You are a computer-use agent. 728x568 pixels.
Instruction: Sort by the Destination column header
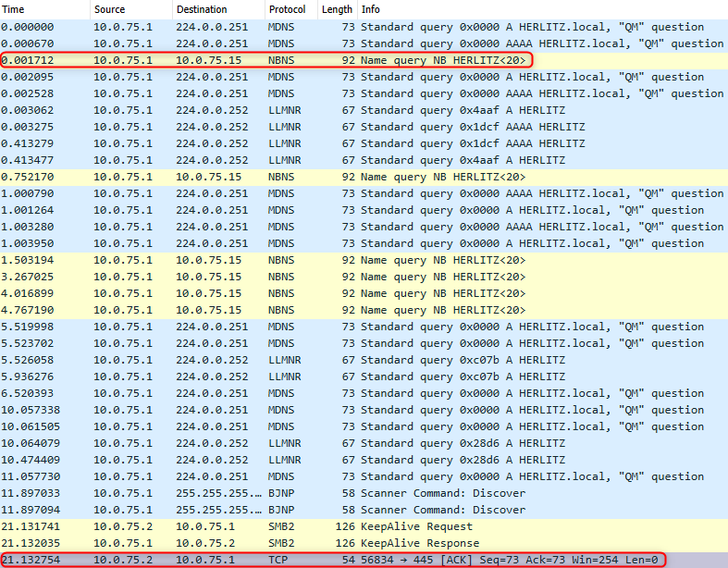click(x=217, y=9)
